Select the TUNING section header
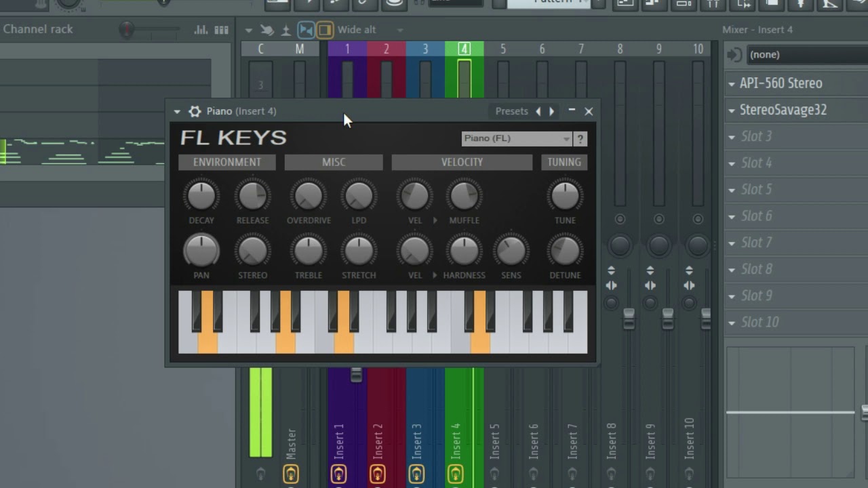The width and height of the screenshot is (868, 488). 564,162
